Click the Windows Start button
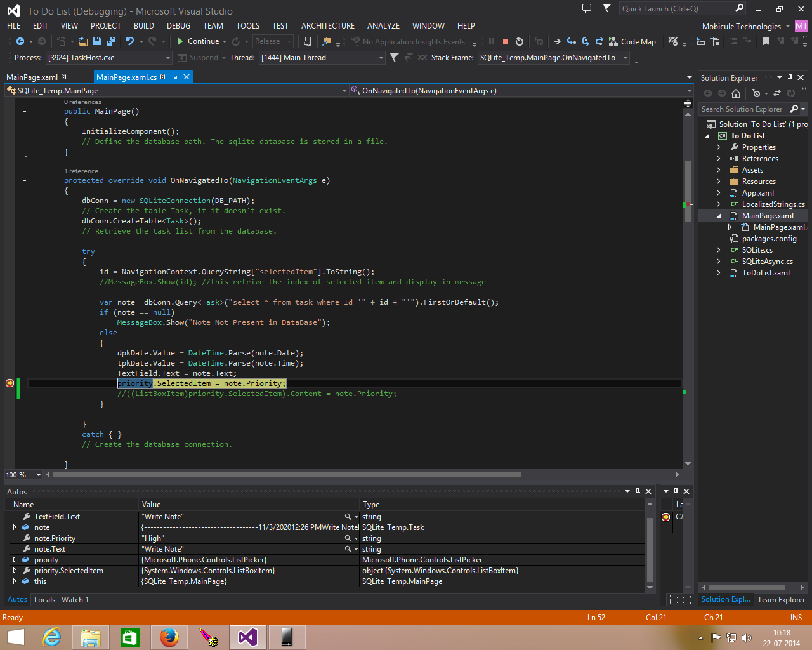The width and height of the screenshot is (812, 650). (15, 637)
